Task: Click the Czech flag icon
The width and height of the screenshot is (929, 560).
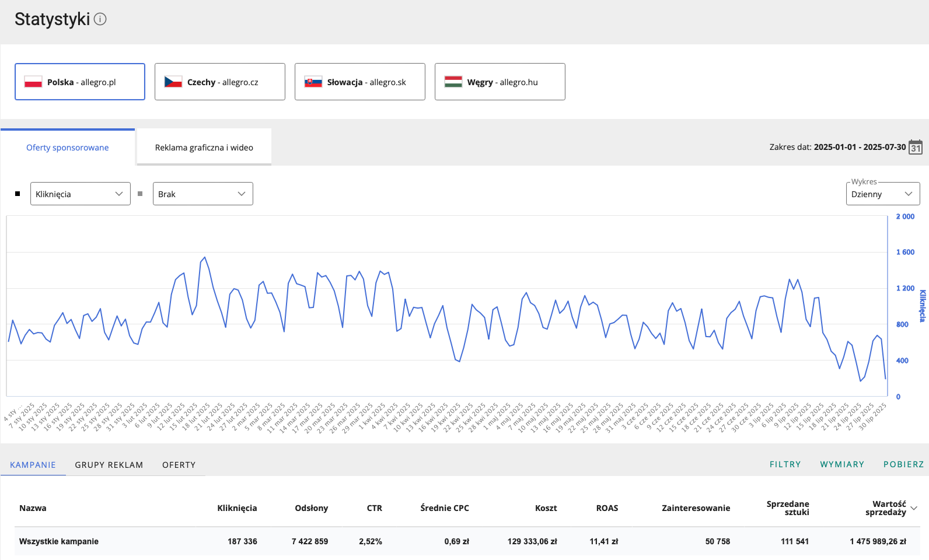Action: [173, 82]
